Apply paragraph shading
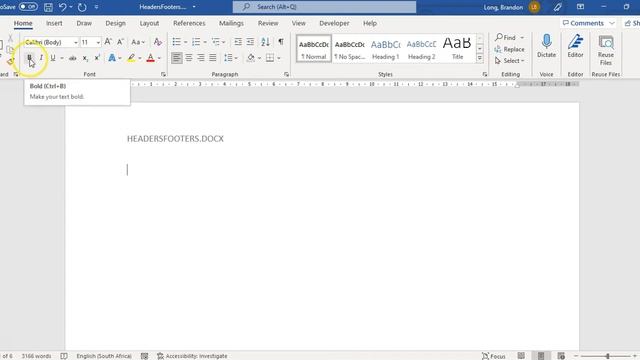Viewport: 640px width, 360px height. coord(251,58)
